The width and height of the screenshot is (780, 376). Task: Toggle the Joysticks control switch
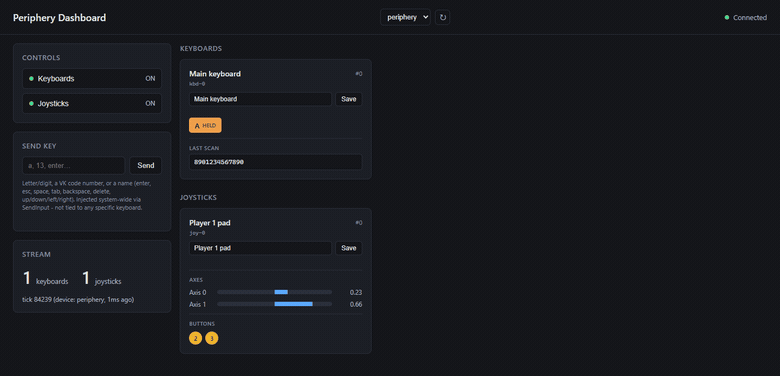(x=92, y=103)
